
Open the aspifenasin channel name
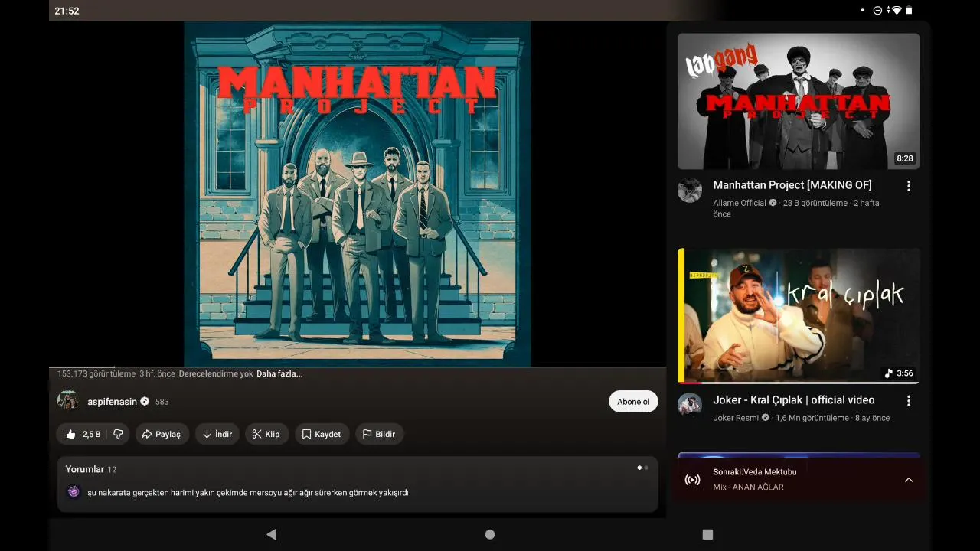click(x=112, y=402)
